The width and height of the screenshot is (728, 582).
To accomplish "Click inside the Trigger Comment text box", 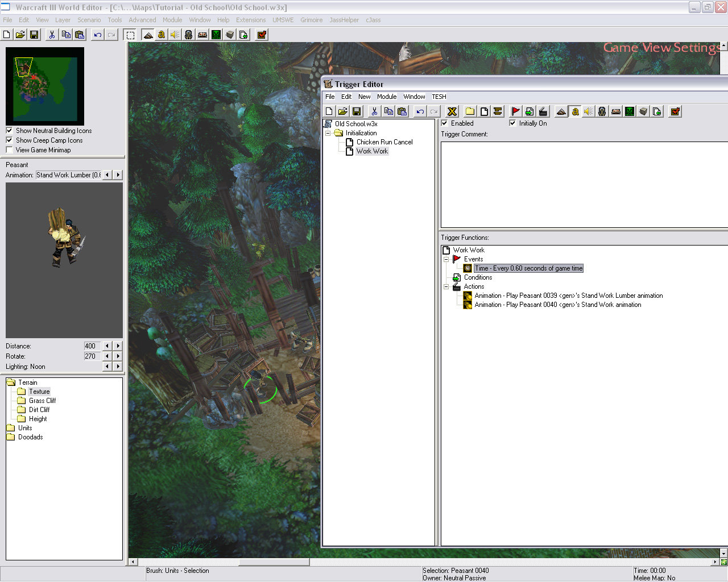I will [x=584, y=185].
